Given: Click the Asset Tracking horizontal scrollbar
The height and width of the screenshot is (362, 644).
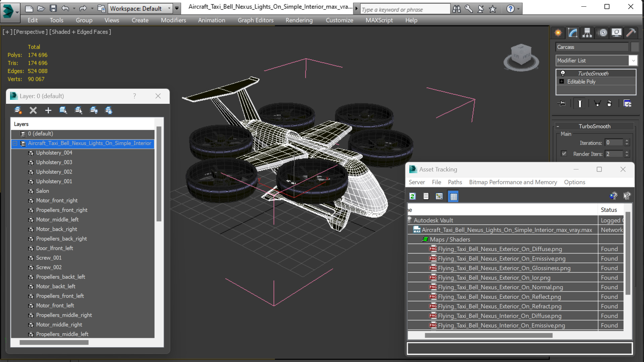Looking at the screenshot, I should point(488,335).
